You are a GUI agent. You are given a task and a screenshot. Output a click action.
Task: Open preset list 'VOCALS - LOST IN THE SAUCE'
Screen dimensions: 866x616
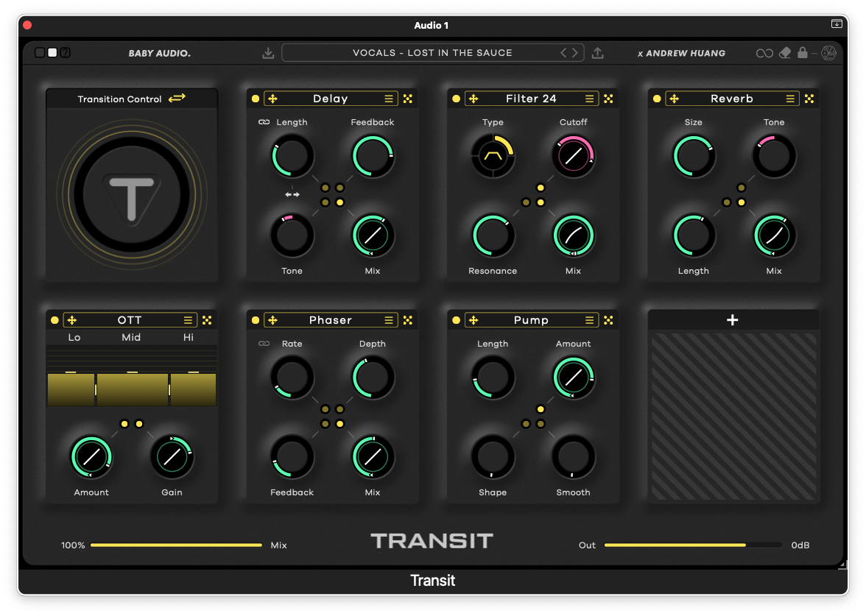coord(432,53)
